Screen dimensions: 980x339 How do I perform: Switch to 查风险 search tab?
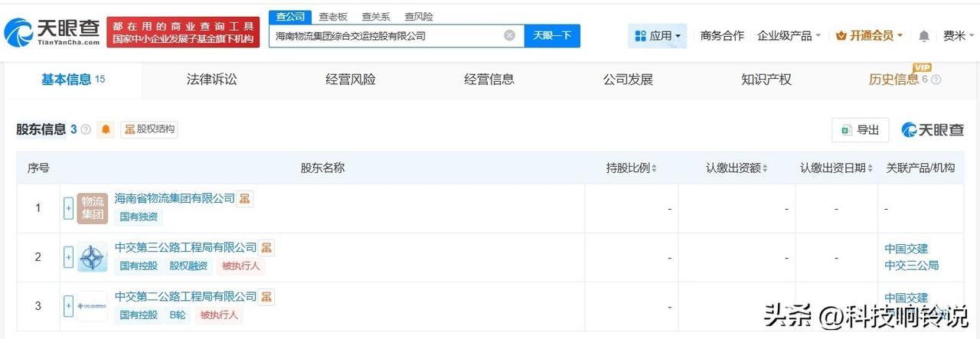click(x=419, y=16)
